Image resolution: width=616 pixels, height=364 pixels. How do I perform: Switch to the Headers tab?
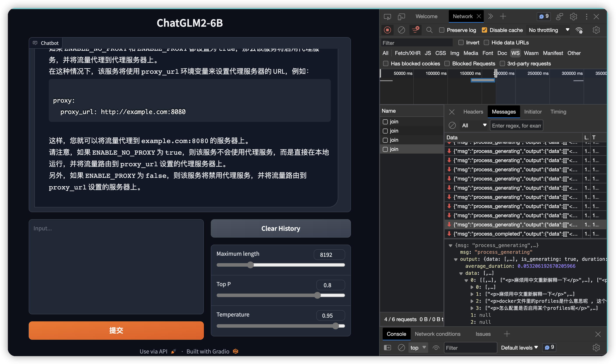pyautogui.click(x=473, y=112)
